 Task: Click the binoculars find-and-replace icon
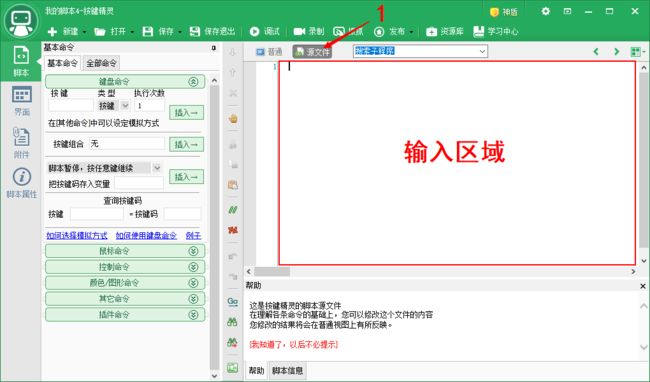point(233,342)
